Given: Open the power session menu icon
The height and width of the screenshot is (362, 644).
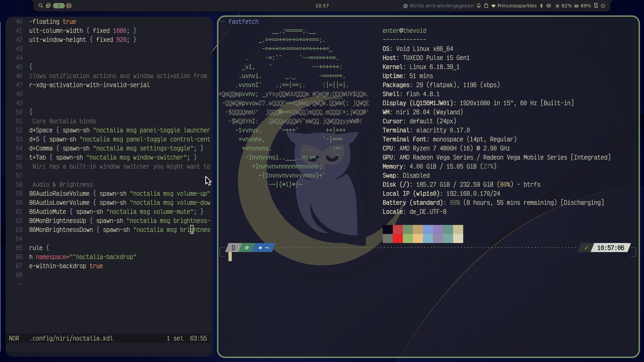Looking at the screenshot, I should 603,6.
